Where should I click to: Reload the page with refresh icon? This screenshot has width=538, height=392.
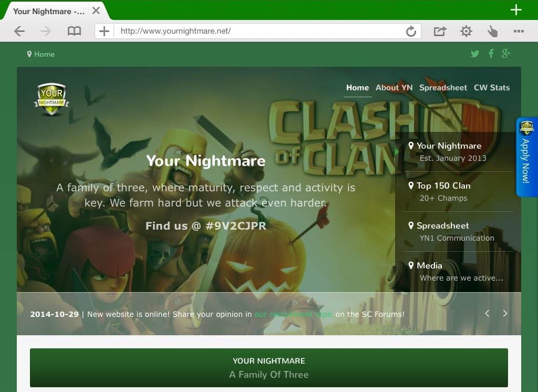point(411,32)
